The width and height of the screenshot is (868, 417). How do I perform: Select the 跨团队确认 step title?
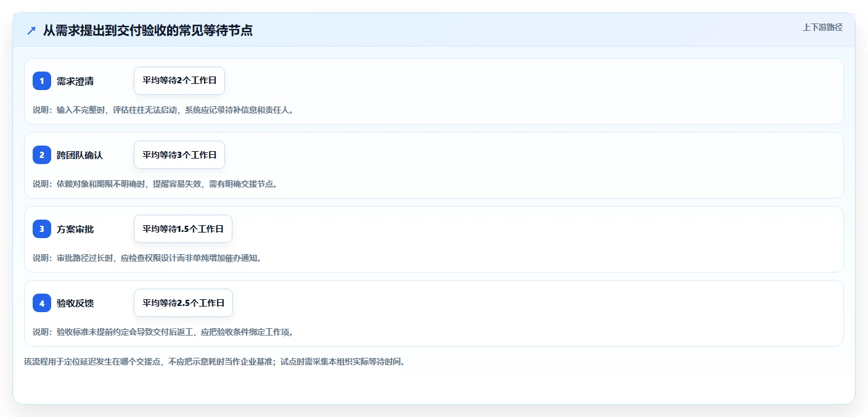(80, 155)
